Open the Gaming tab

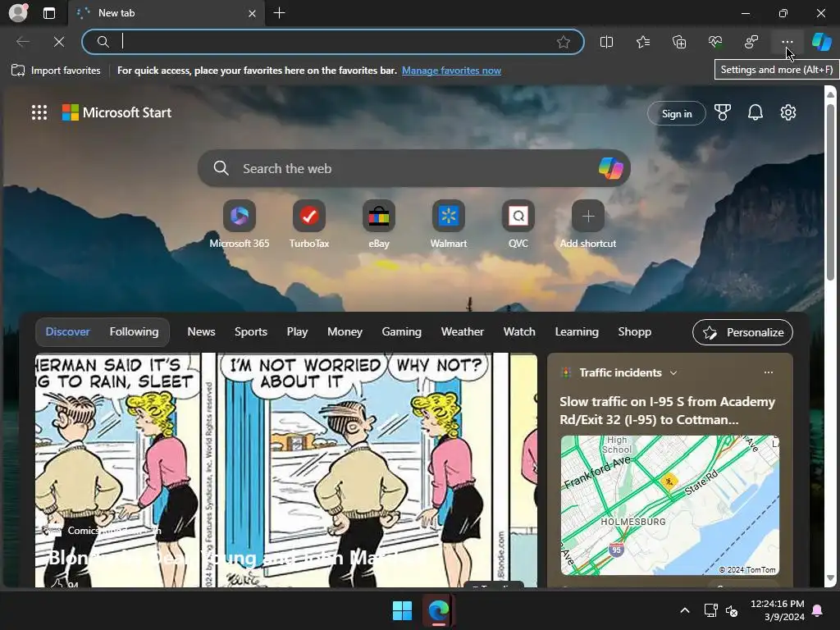(x=402, y=331)
